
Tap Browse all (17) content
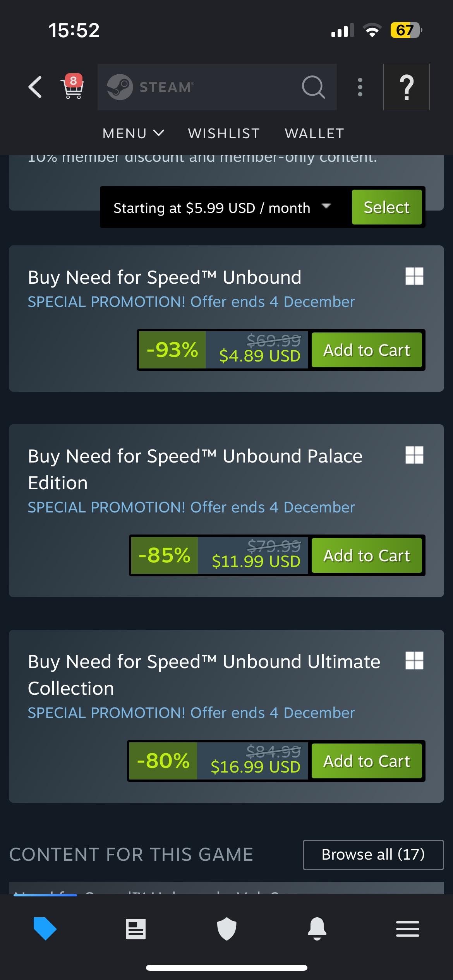(x=373, y=855)
